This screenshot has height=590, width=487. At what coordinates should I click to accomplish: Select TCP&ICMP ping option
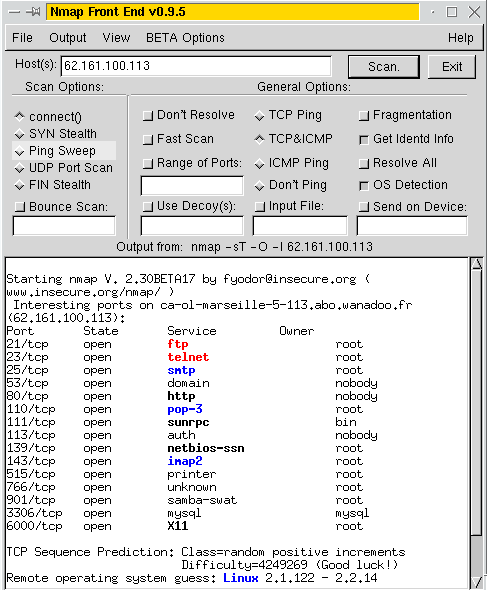[259, 140]
